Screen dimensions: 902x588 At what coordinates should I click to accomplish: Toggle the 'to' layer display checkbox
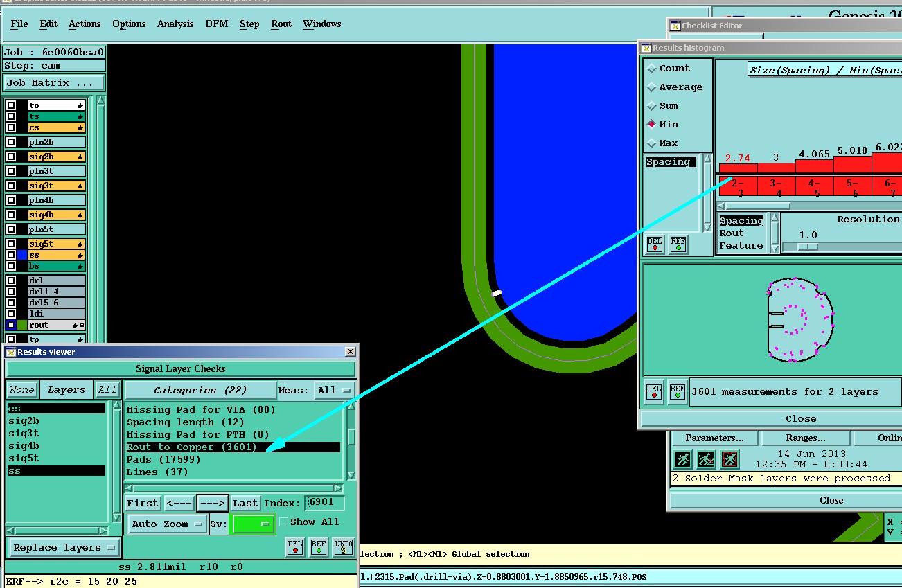[11, 105]
